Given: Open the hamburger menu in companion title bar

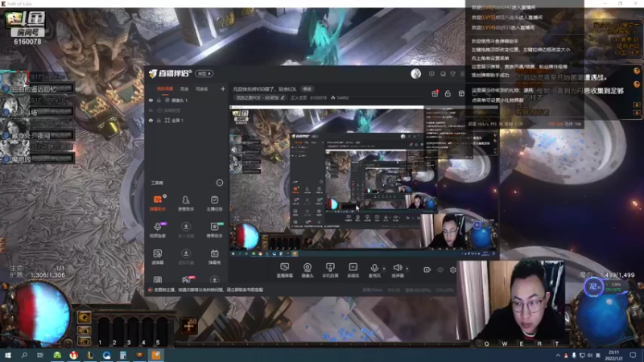Looking at the screenshot, I should click(462, 74).
